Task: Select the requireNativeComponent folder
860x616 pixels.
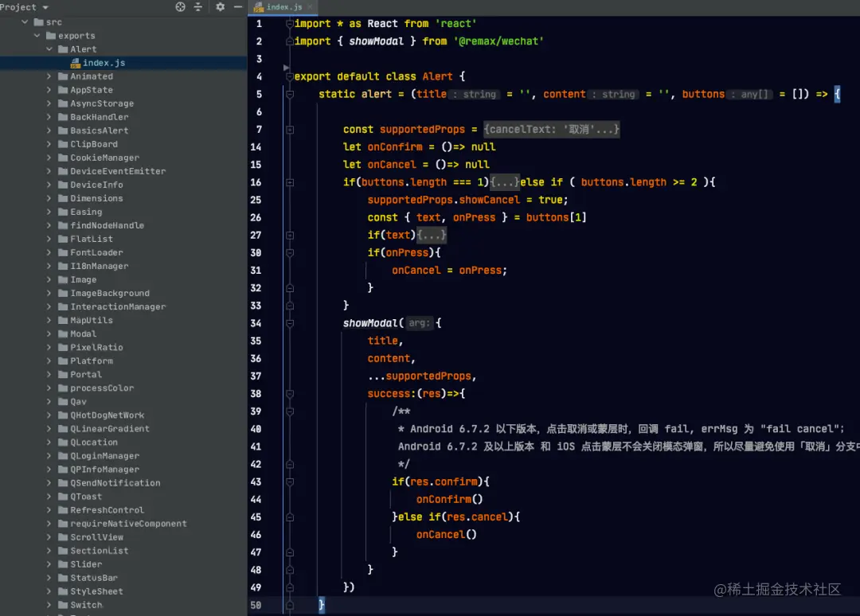Action: tap(128, 524)
